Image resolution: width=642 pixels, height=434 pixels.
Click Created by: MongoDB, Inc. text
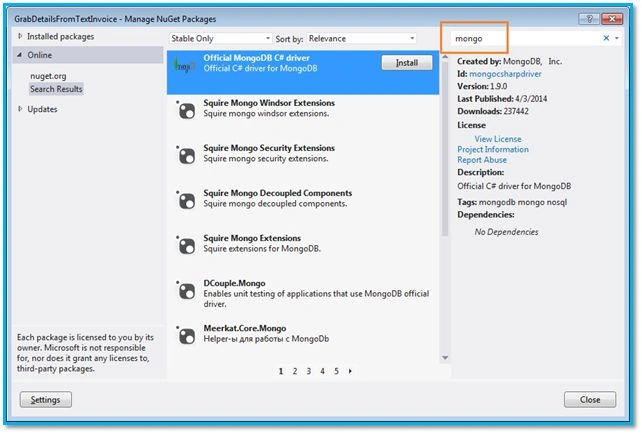tap(510, 61)
